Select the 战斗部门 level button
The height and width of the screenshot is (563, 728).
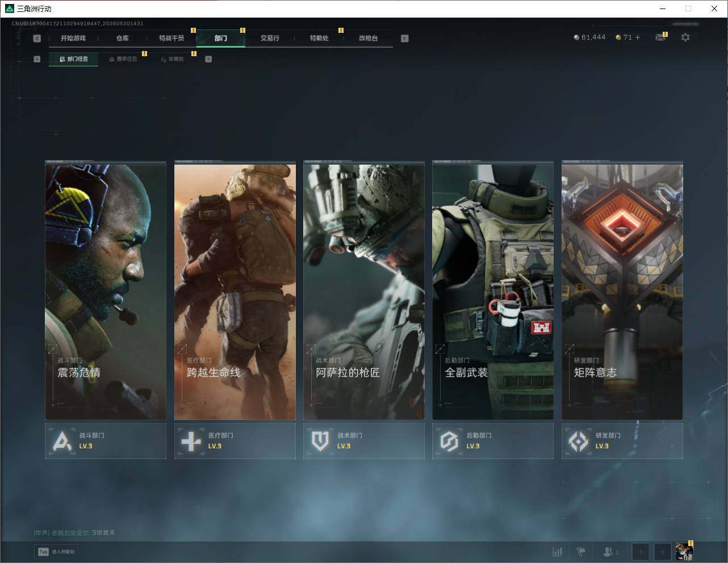(106, 441)
